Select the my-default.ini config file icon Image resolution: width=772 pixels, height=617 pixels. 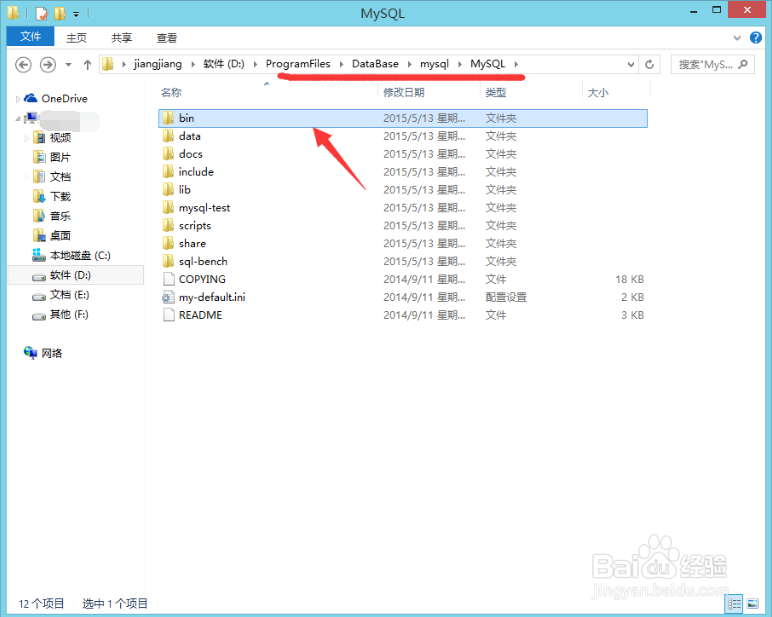(168, 297)
